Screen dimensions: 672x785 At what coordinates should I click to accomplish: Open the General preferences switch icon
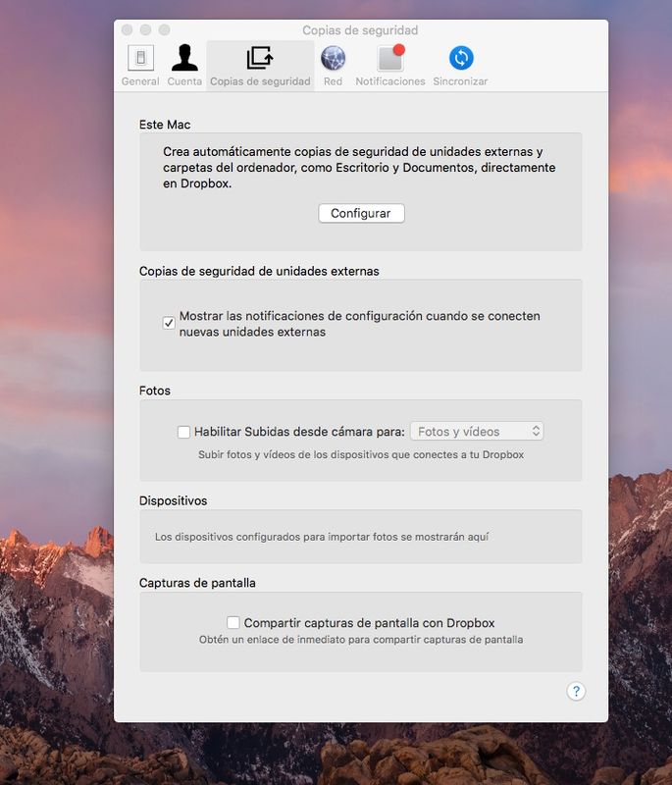coord(140,59)
